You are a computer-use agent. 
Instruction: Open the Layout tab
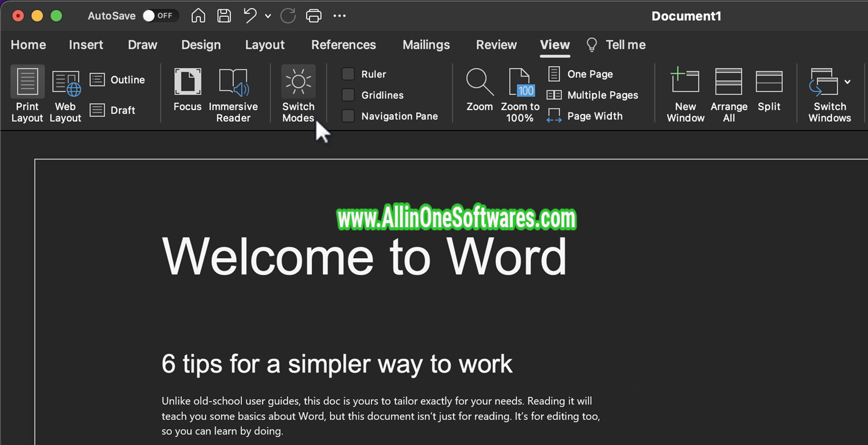click(265, 45)
